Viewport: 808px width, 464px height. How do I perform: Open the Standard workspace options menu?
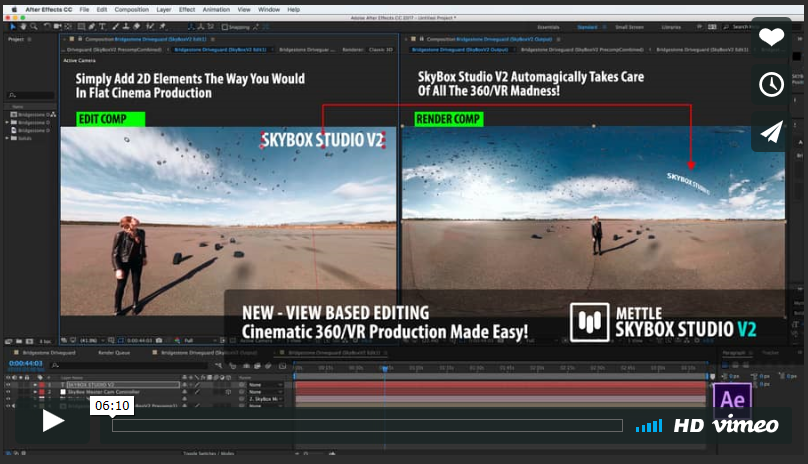tap(604, 27)
